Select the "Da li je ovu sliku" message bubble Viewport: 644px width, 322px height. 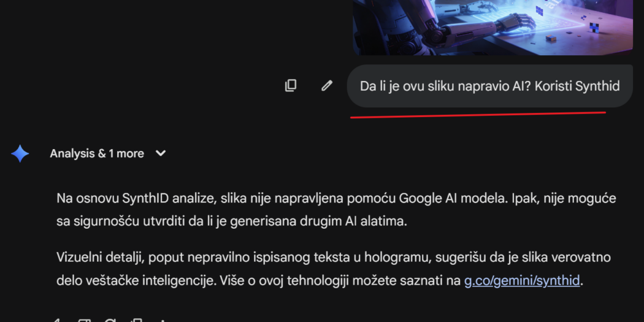tap(489, 86)
